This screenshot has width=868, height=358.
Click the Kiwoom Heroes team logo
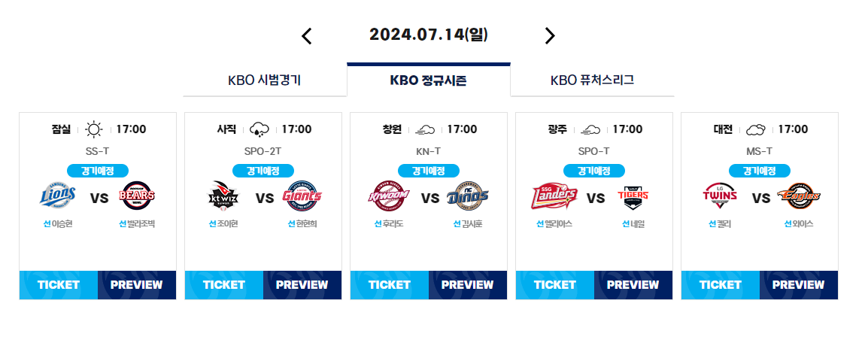point(389,196)
